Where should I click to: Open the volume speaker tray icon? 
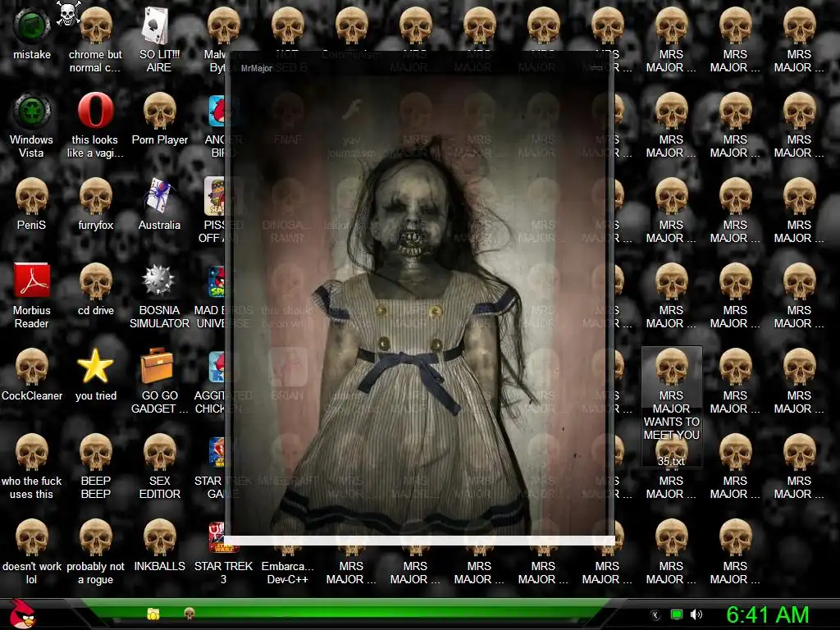tap(696, 614)
